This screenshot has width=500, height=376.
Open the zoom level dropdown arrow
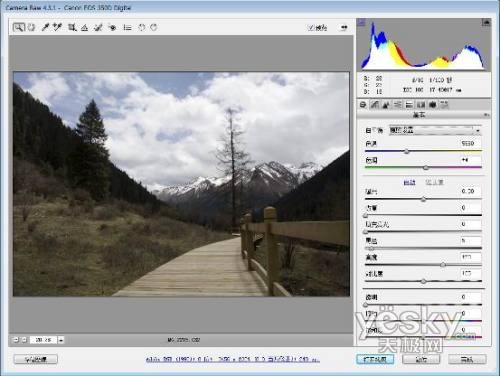click(61, 340)
